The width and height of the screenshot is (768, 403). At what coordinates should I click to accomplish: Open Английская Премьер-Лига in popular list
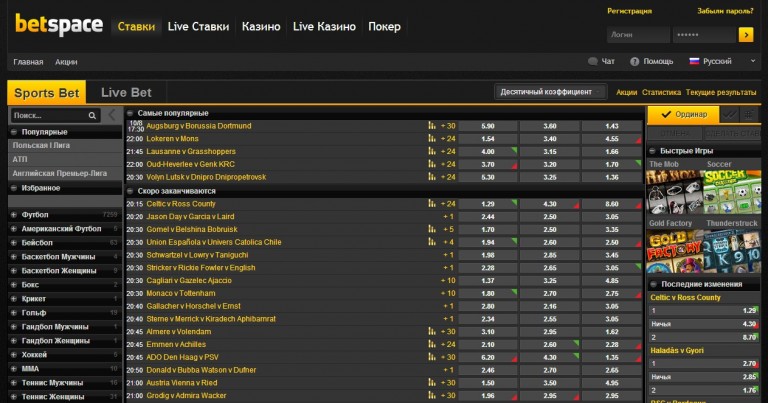[x=60, y=173]
